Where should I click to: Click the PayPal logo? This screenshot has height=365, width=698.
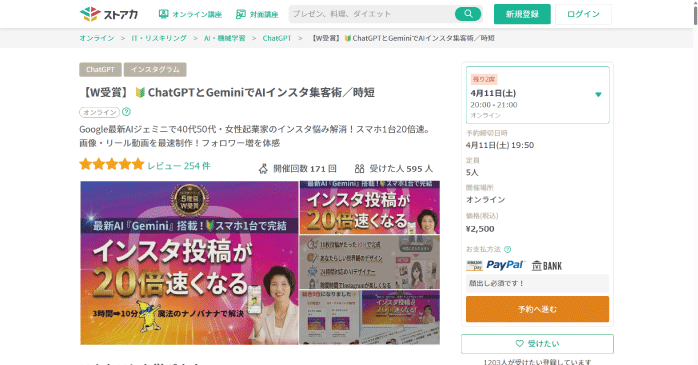click(505, 265)
